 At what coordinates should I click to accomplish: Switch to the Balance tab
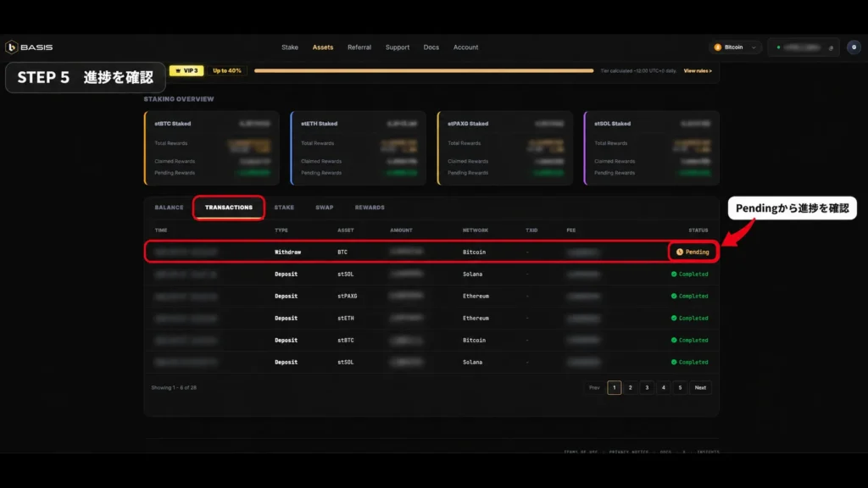pos(169,208)
